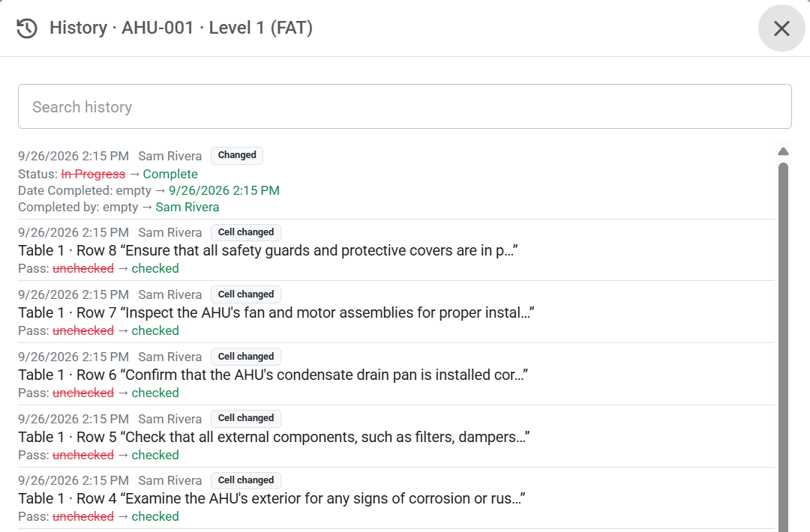Click the 'Completed by: empty → Sam Rivera' line

[118, 207]
